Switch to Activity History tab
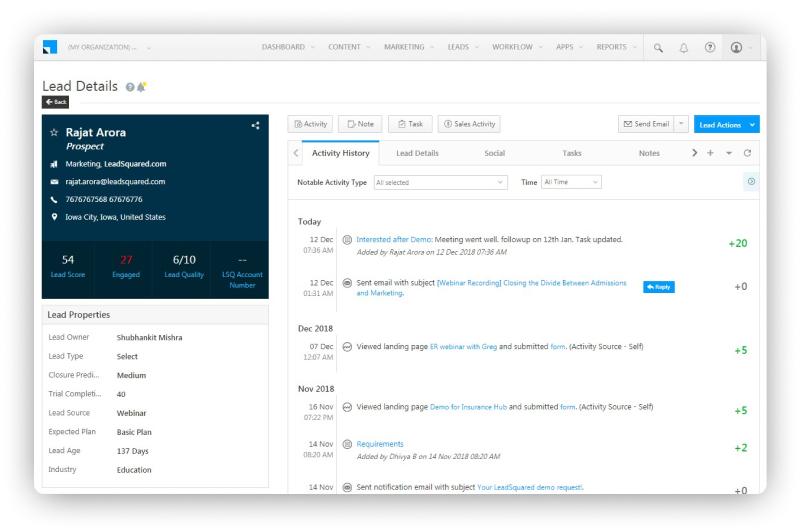 click(x=340, y=153)
